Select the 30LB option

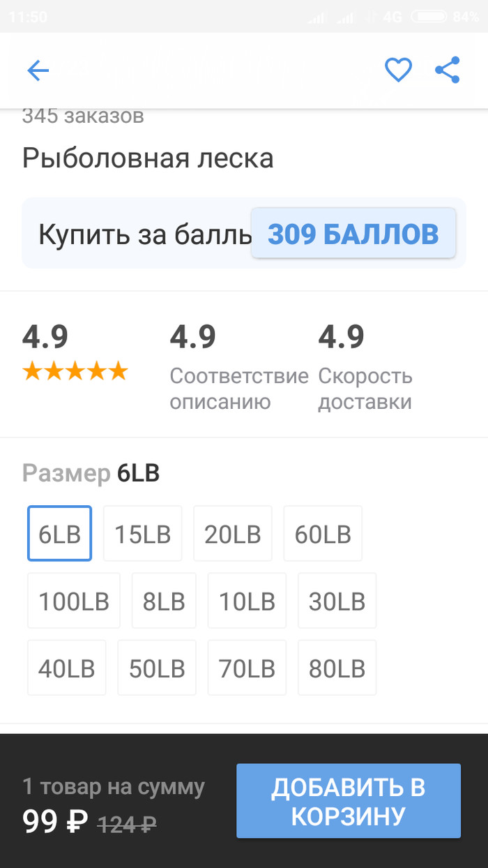(337, 601)
